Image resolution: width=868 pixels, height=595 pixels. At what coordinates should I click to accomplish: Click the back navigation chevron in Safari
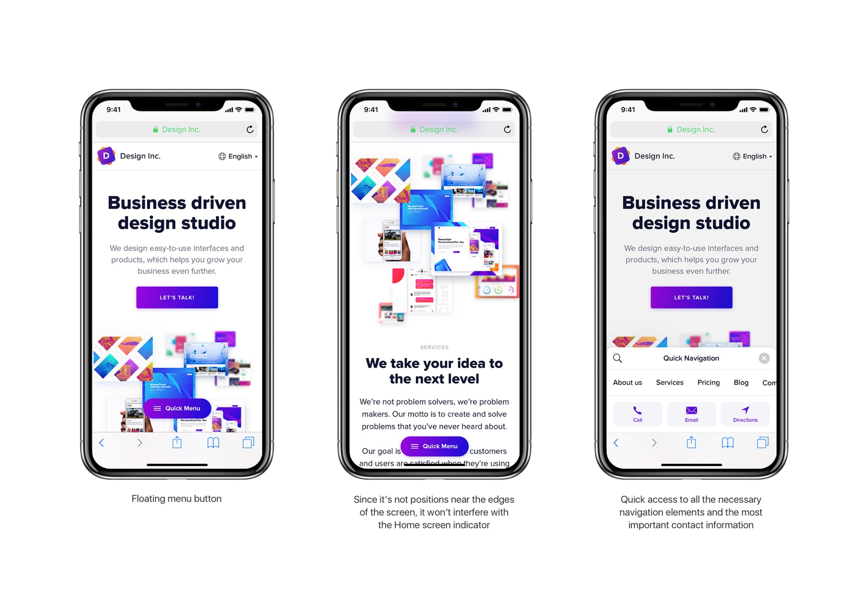[x=101, y=441]
